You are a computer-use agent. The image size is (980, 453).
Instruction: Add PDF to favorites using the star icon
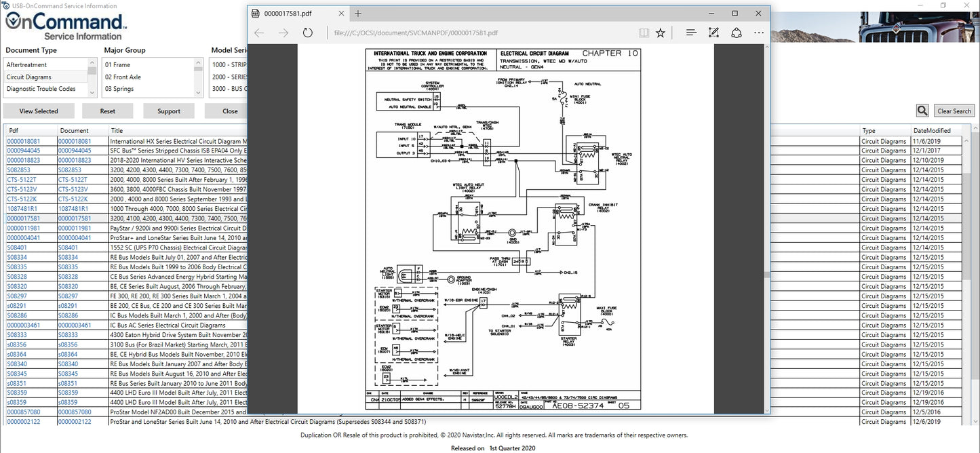click(660, 32)
